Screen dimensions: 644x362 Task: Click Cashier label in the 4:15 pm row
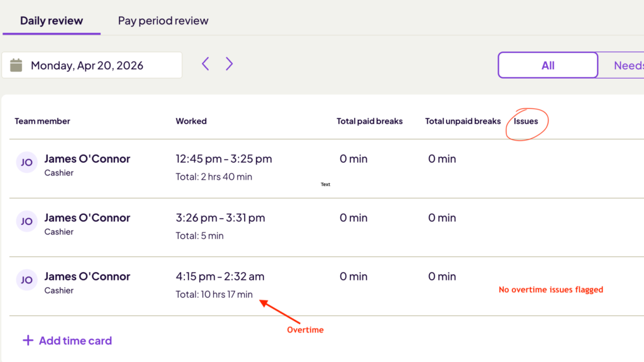pyautogui.click(x=58, y=290)
